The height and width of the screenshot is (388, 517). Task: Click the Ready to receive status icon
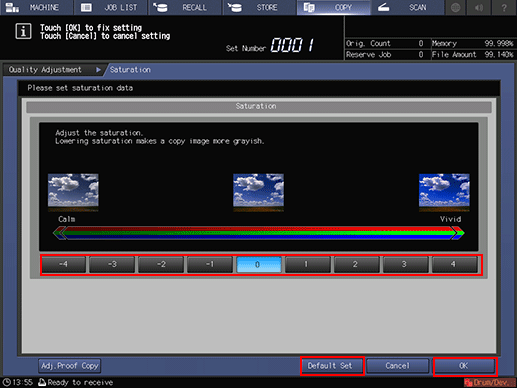click(x=42, y=382)
